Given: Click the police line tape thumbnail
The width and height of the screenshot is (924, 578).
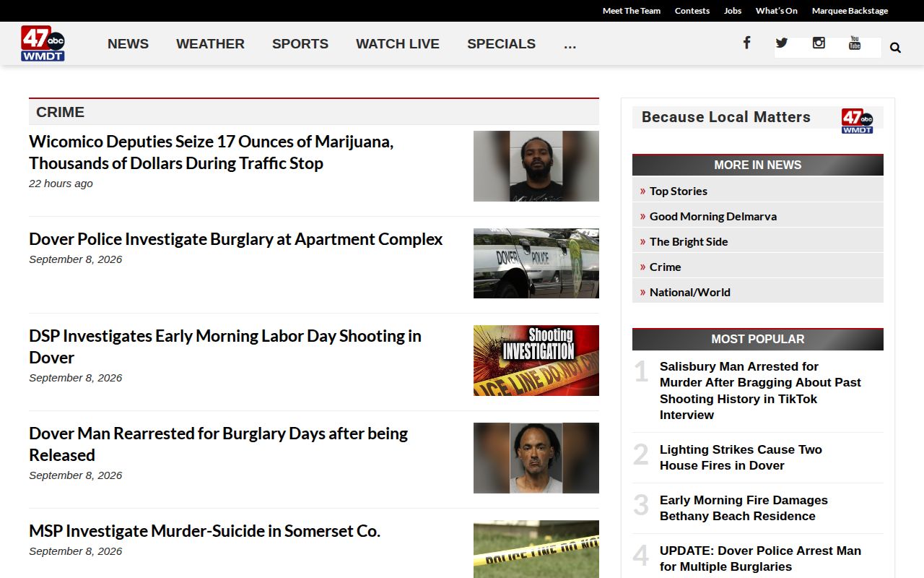Looking at the screenshot, I should 536,549.
